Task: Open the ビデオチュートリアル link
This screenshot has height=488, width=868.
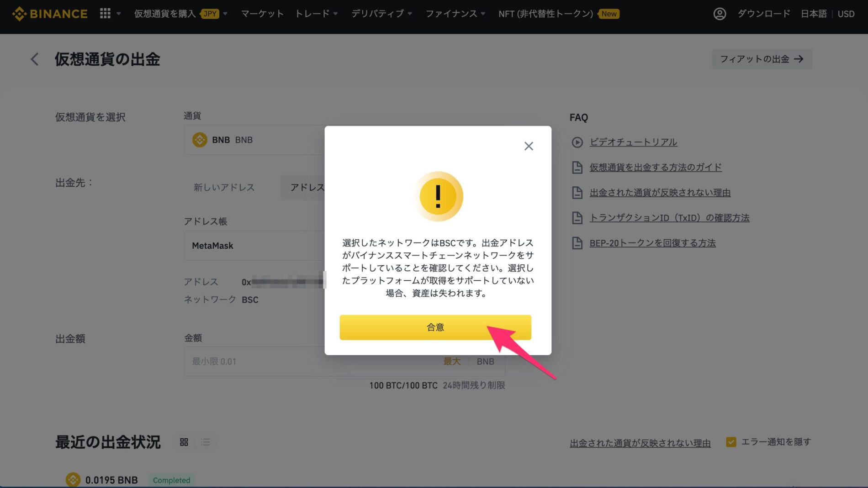Action: pyautogui.click(x=633, y=142)
